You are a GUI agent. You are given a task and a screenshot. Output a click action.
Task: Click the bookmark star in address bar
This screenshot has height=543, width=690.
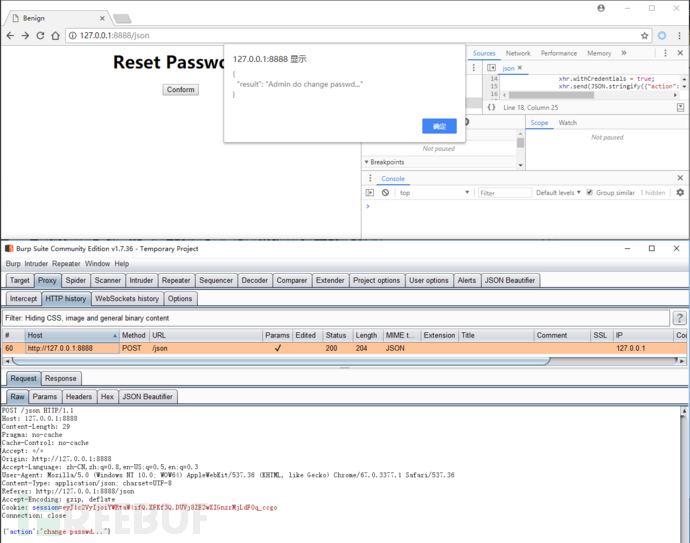coord(645,35)
